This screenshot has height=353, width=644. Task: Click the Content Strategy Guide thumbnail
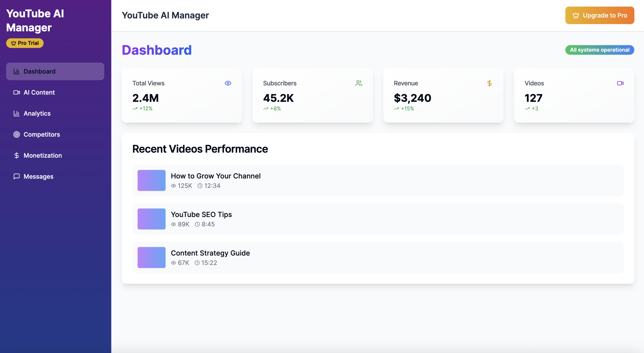tap(151, 257)
